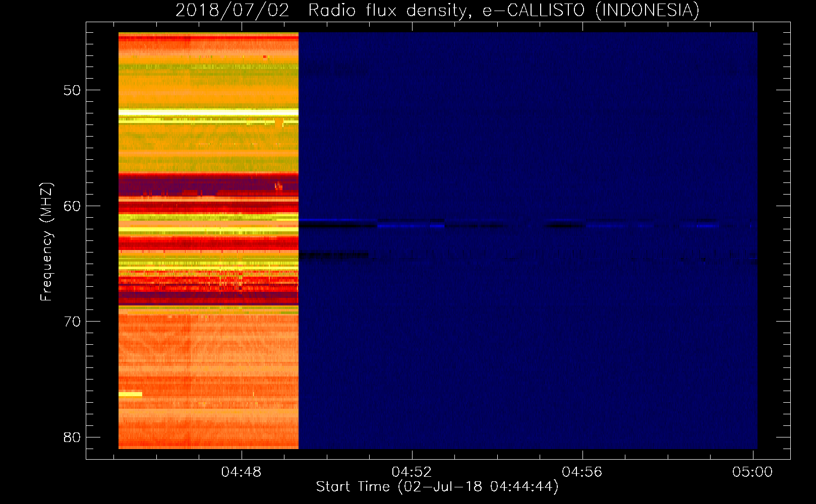Click the 04:56 time tick label

[582, 472]
